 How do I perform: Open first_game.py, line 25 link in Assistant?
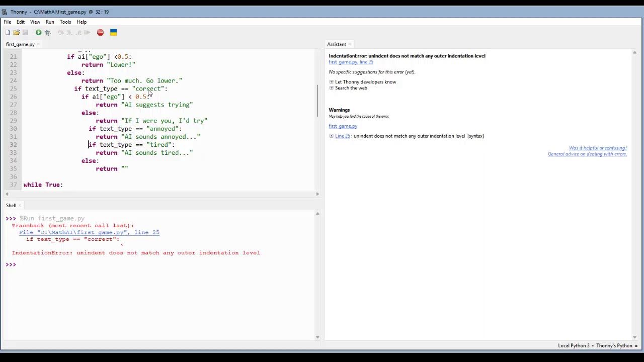351,62
